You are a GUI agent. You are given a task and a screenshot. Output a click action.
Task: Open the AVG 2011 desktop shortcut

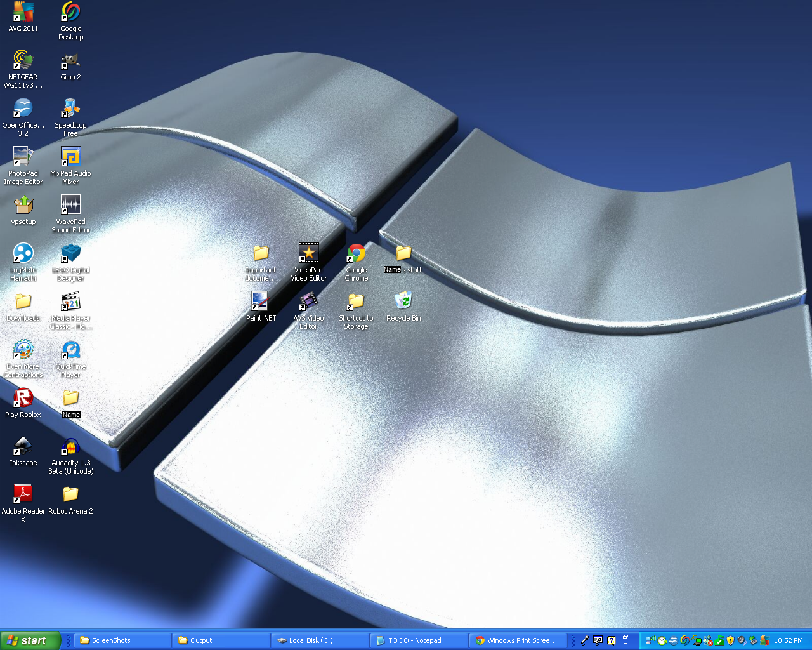click(x=23, y=17)
